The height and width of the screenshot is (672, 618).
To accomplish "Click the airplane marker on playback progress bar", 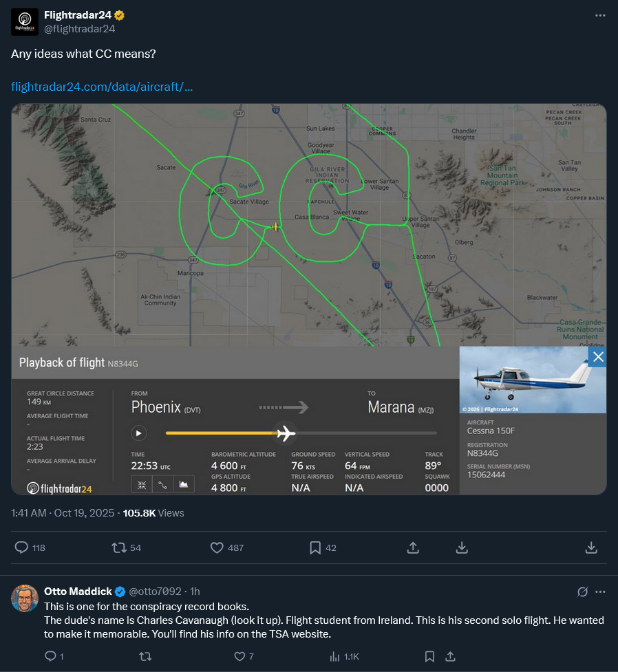I will (285, 433).
